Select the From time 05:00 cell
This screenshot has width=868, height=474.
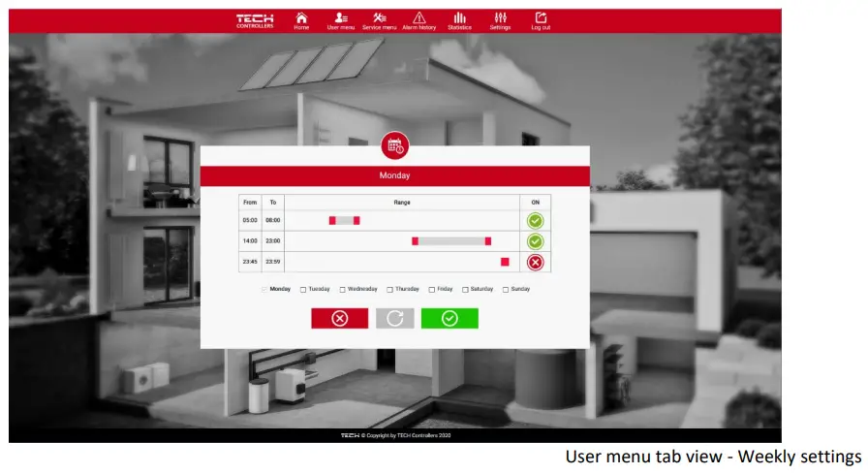coord(250,220)
